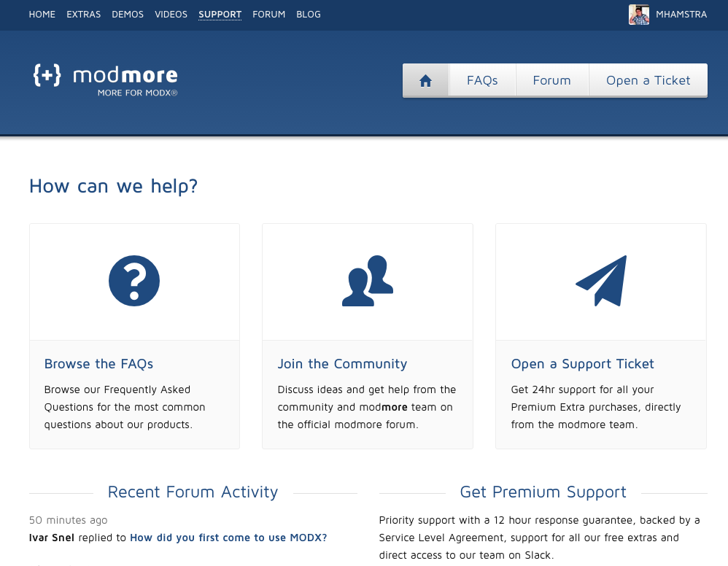Click the MHAMSTRA username text
The height and width of the screenshot is (566, 728).
click(683, 14)
